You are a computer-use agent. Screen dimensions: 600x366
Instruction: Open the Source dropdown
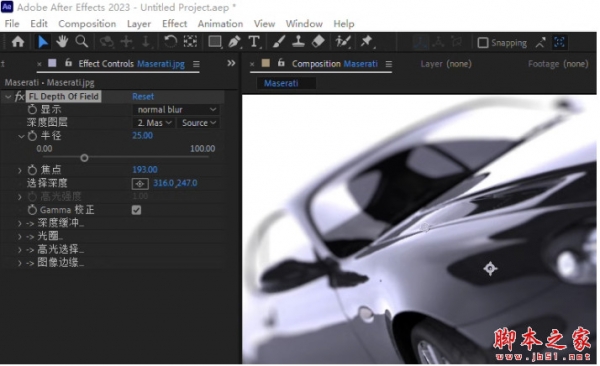(x=198, y=123)
